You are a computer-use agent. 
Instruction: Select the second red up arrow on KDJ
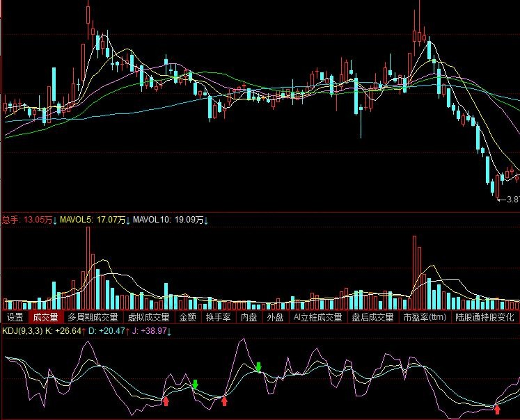click(224, 399)
